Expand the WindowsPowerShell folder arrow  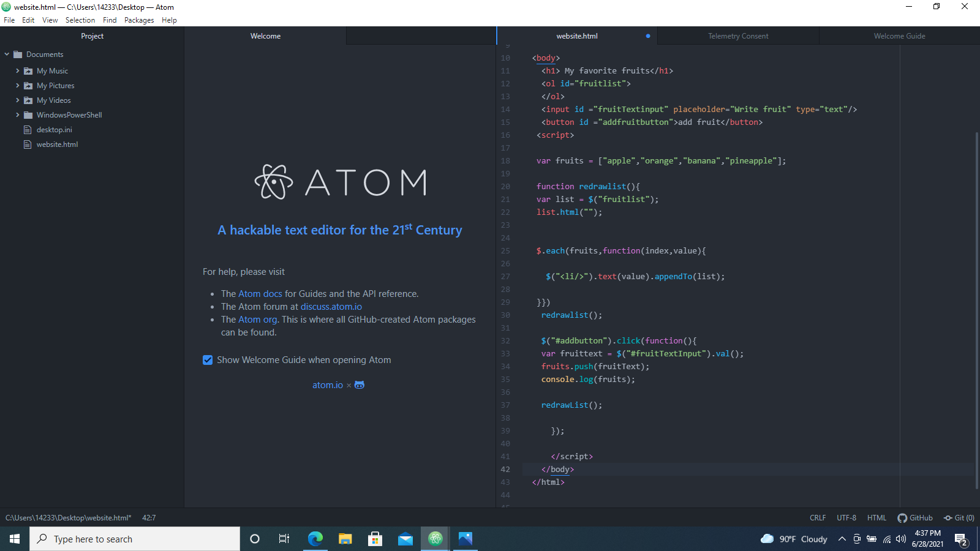pos(17,115)
